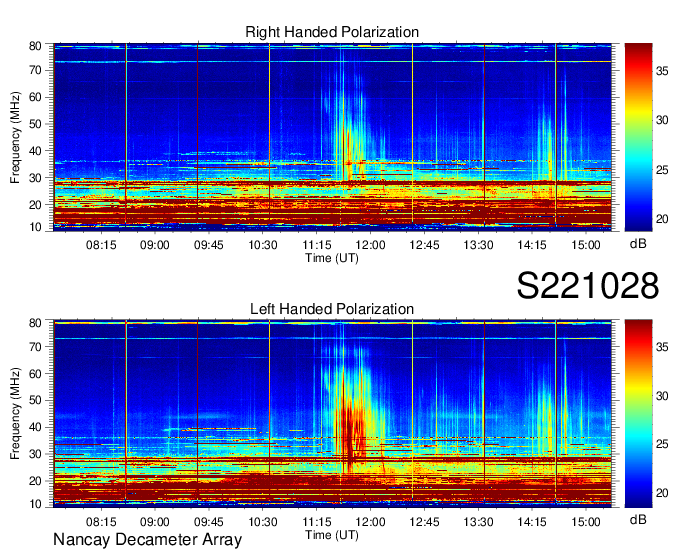680x552 pixels.
Task: Click the 'Nancay Decameter Array' caption
Action: (147, 540)
